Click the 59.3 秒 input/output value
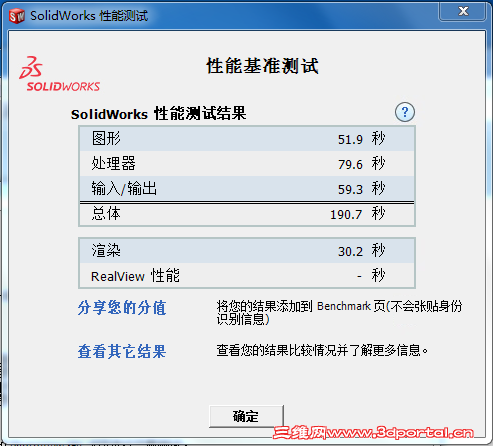Viewport: 493px width, 446px height. tap(362, 189)
